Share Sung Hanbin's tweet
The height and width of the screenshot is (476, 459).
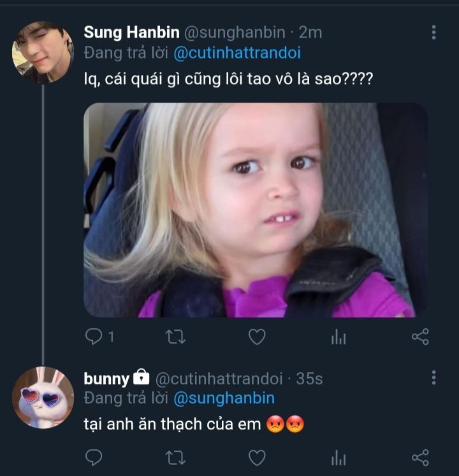pyautogui.click(x=420, y=336)
